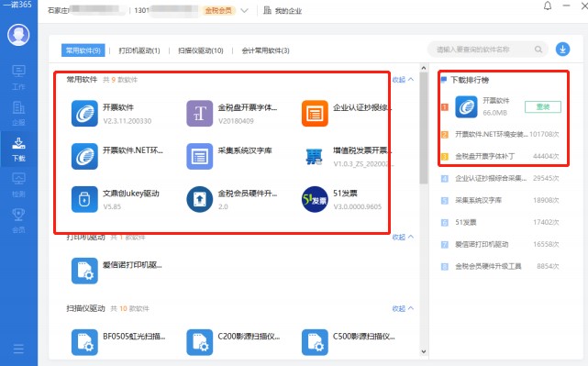Click the 金税会员硬件升... title text

pos(248,194)
